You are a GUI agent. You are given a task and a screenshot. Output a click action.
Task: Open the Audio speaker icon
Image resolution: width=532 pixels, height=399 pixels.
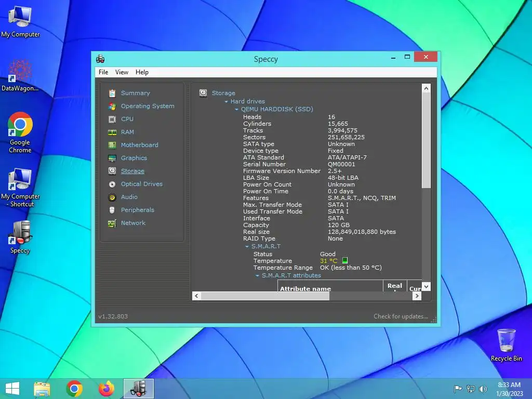[112, 197]
